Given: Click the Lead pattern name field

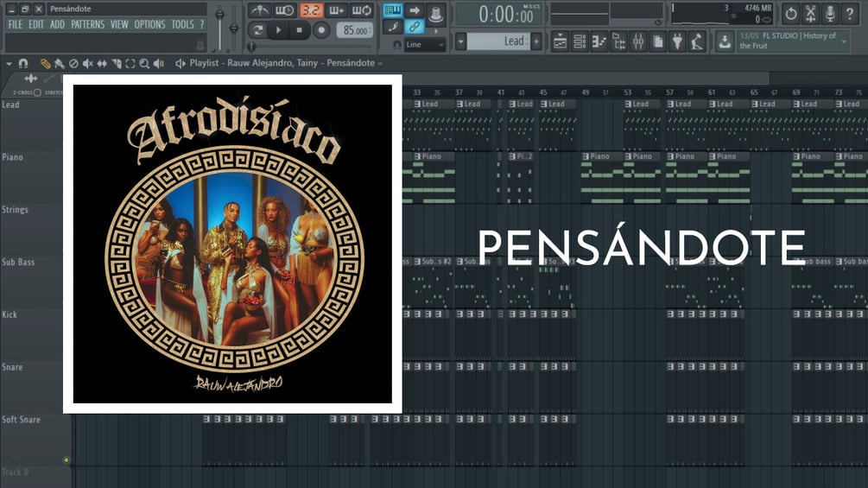Looking at the screenshot, I should click(x=498, y=41).
